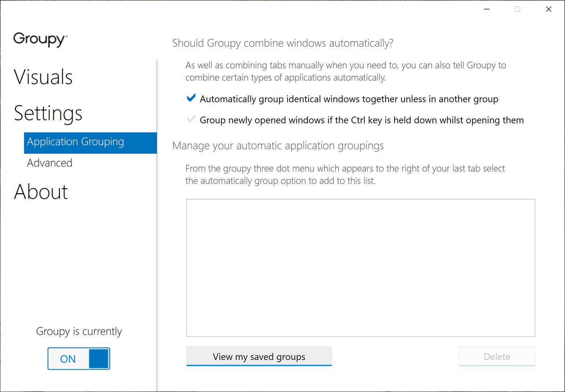Click the Groupy logo
565x392 pixels.
point(40,39)
